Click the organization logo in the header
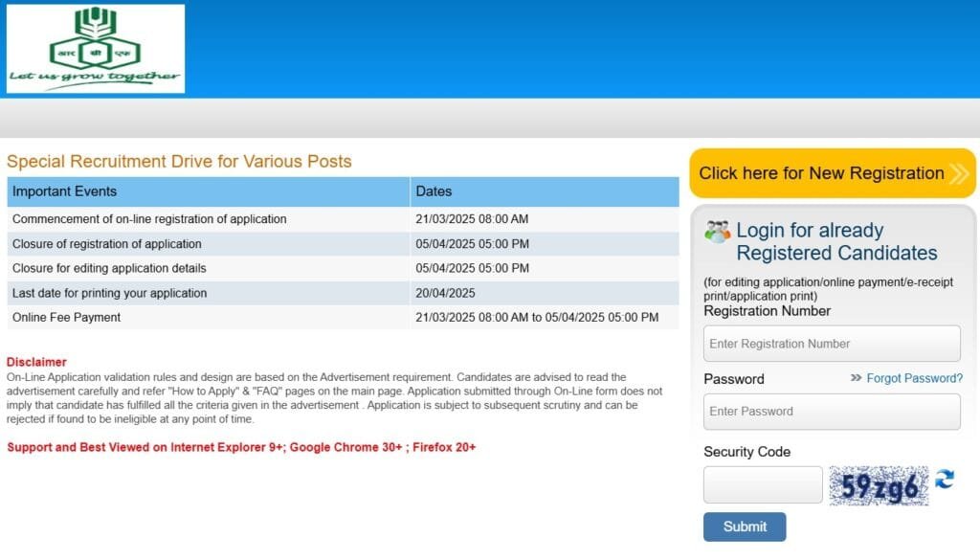The height and width of the screenshot is (560, 980). 96,49
